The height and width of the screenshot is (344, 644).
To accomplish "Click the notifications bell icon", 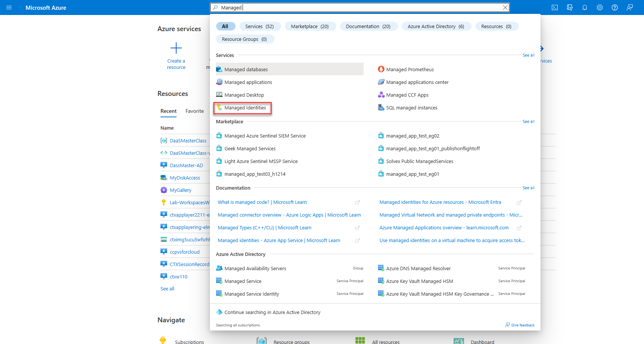I will click(x=585, y=7).
